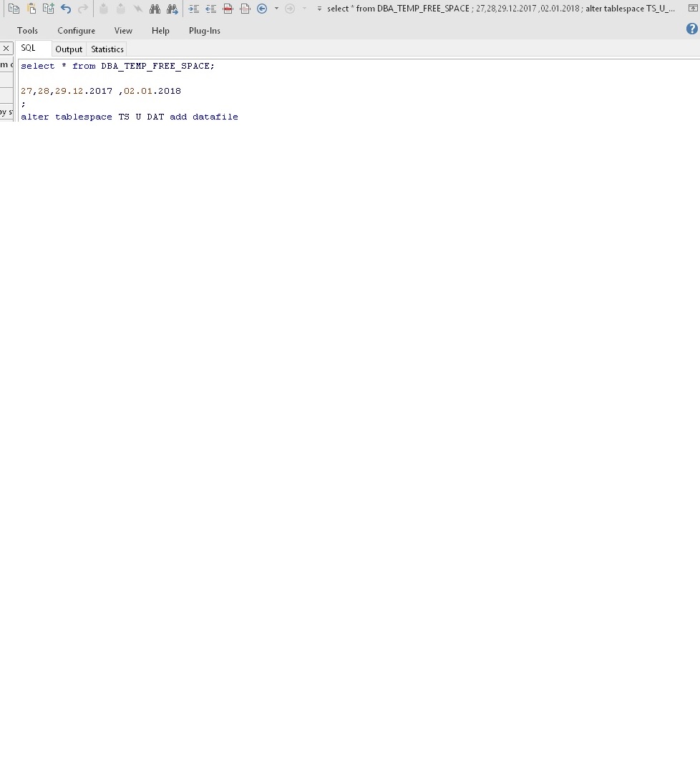Click the Paste clipboard icon
The height and width of the screenshot is (778, 700).
point(31,9)
